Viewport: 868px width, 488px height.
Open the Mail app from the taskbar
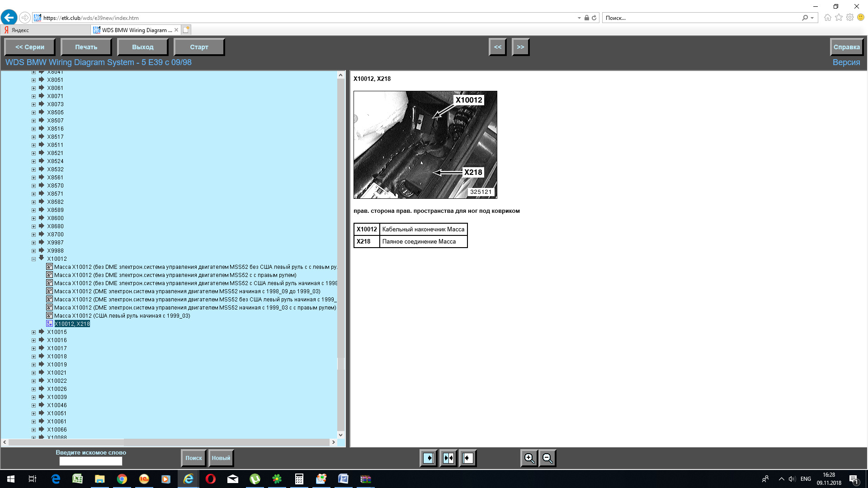coord(233,479)
